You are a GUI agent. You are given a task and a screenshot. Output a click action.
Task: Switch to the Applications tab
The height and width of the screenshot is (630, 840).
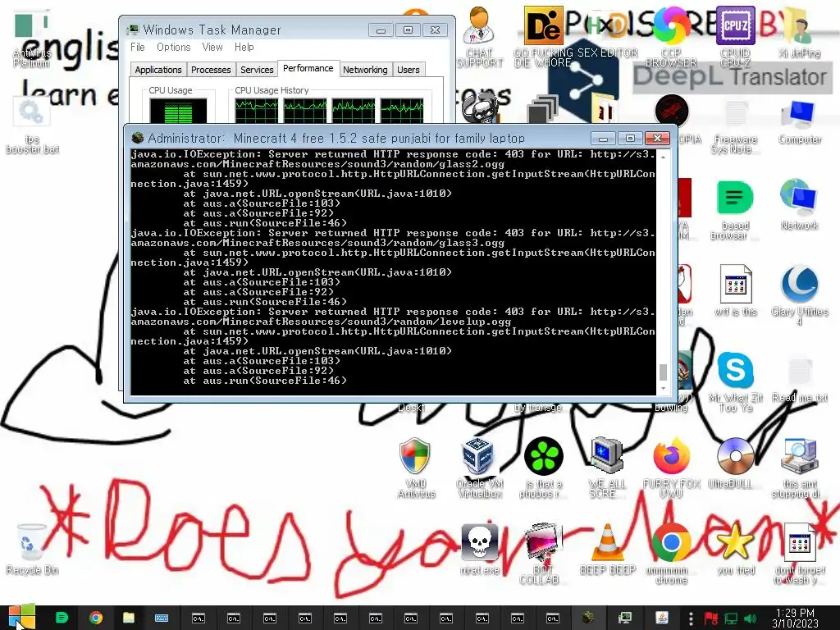pyautogui.click(x=158, y=70)
